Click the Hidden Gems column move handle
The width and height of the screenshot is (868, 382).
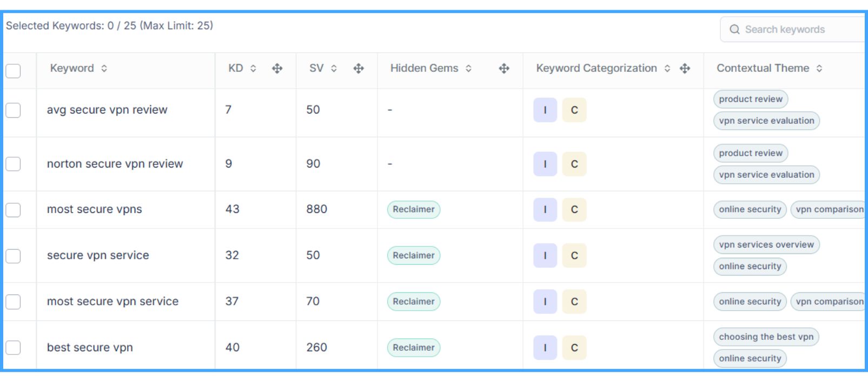(503, 69)
